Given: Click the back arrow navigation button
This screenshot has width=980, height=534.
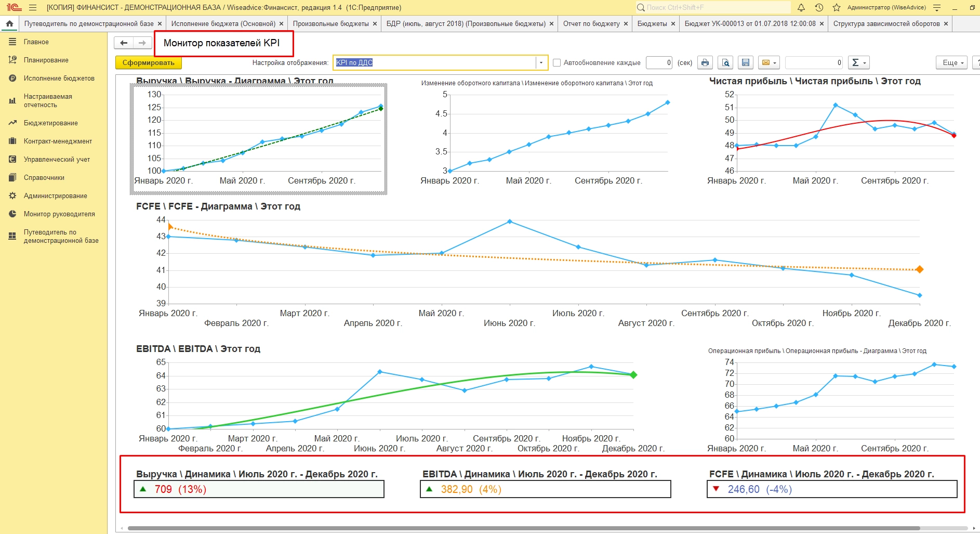Looking at the screenshot, I should coord(124,43).
